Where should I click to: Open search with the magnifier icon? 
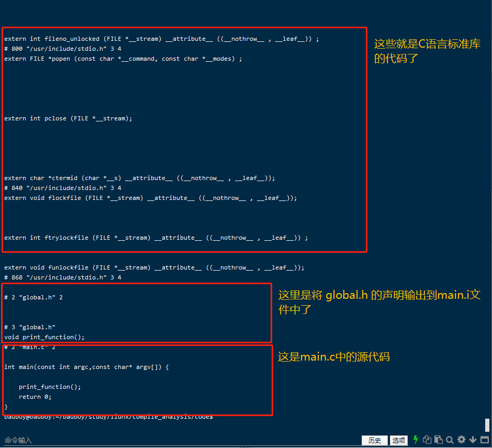point(450,440)
